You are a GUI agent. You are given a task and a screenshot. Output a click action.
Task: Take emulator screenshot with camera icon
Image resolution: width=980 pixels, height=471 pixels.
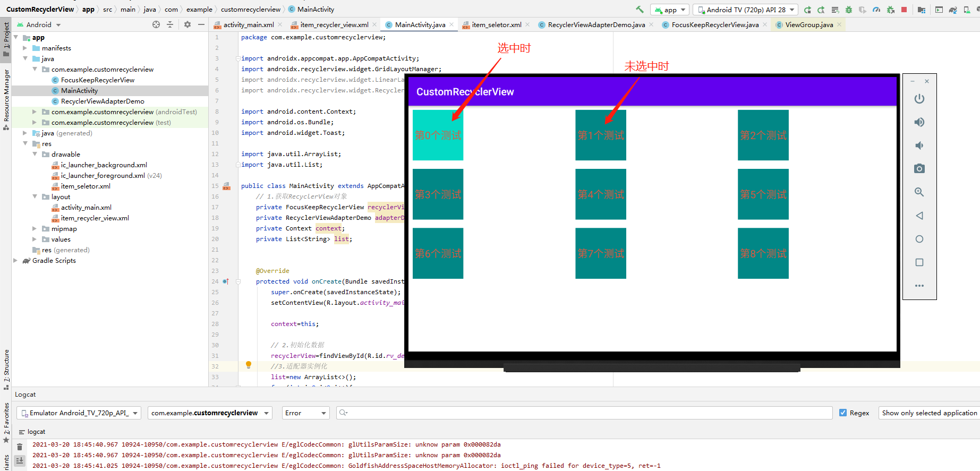click(919, 169)
